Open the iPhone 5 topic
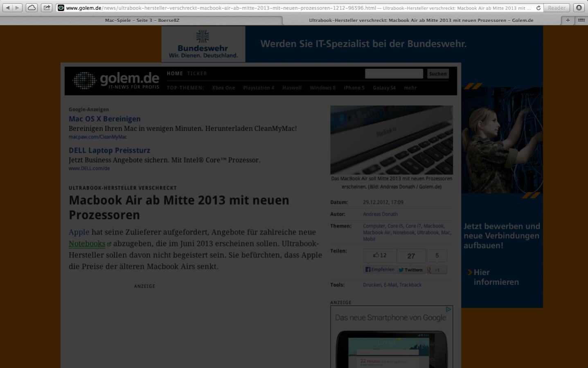588x368 pixels. pyautogui.click(x=354, y=88)
